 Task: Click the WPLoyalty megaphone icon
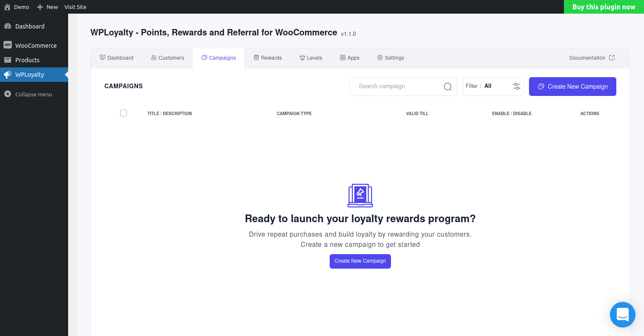click(8, 75)
